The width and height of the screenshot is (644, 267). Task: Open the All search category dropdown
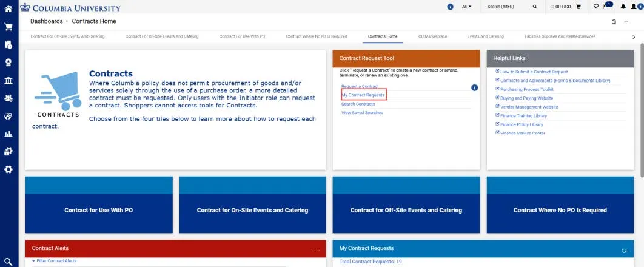tap(466, 7)
